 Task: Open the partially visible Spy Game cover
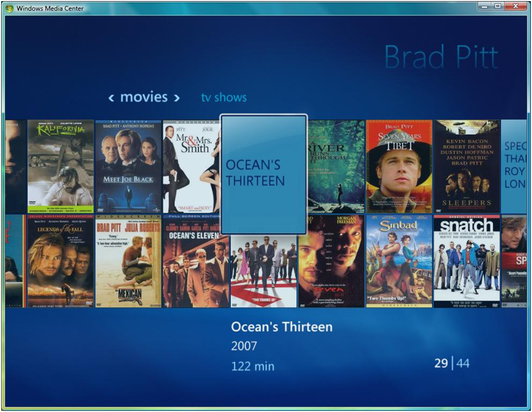(514, 261)
